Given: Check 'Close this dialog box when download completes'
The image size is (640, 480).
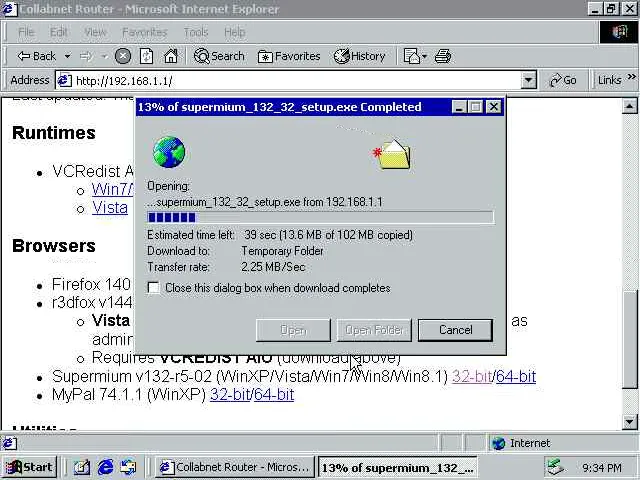Looking at the screenshot, I should pos(154,288).
